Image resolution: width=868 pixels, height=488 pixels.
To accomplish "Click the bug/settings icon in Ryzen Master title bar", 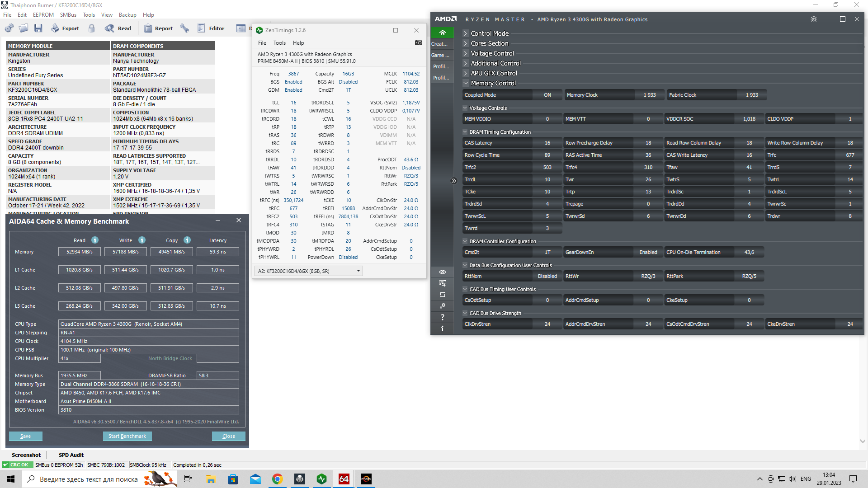I will 814,19.
